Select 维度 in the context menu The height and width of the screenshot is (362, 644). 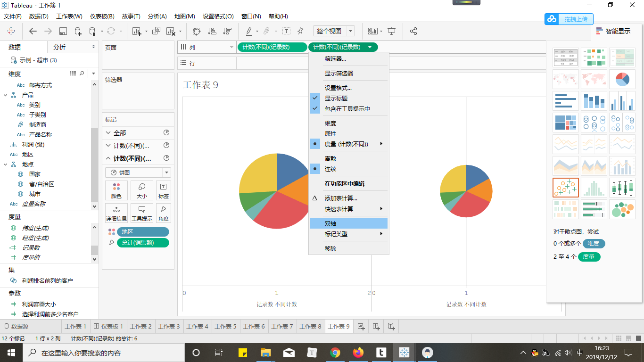pyautogui.click(x=349, y=123)
